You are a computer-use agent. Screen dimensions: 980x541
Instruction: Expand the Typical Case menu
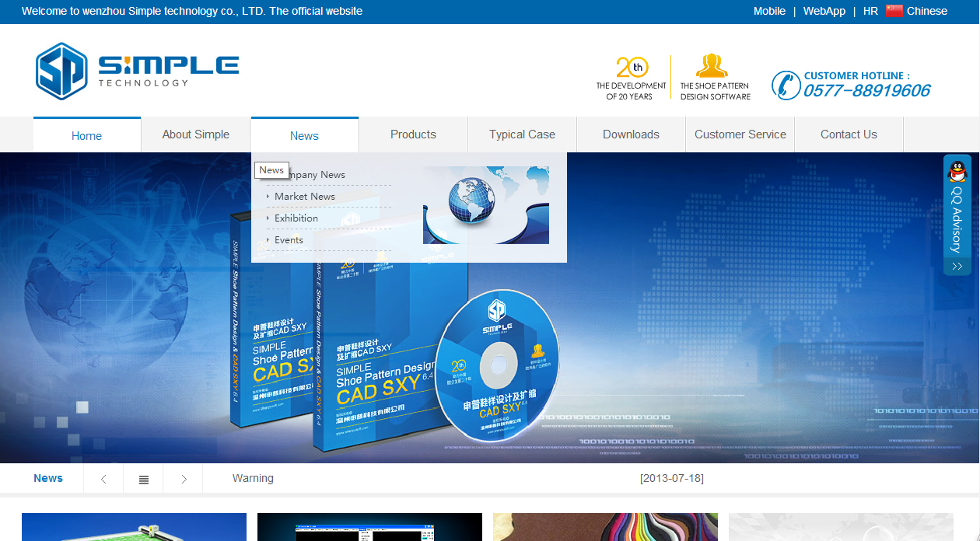click(x=523, y=134)
